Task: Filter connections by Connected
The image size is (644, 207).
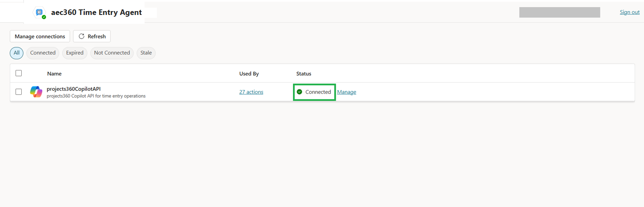Action: 43,53
